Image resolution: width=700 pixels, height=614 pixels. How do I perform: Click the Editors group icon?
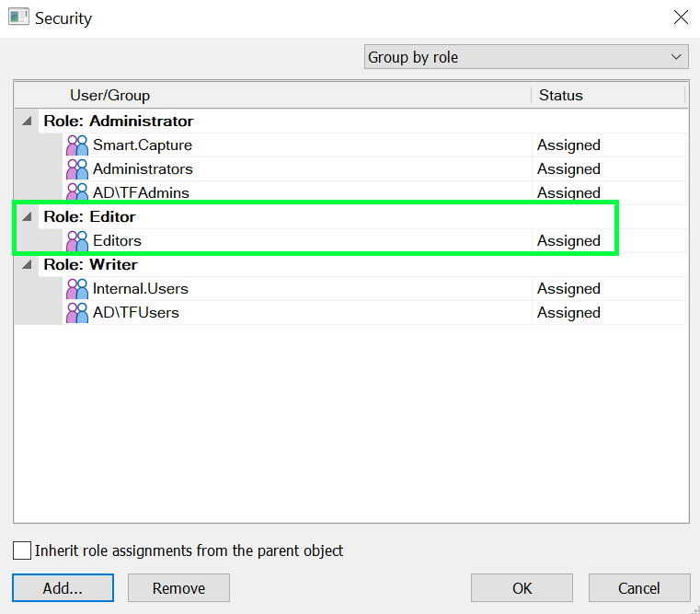[77, 241]
